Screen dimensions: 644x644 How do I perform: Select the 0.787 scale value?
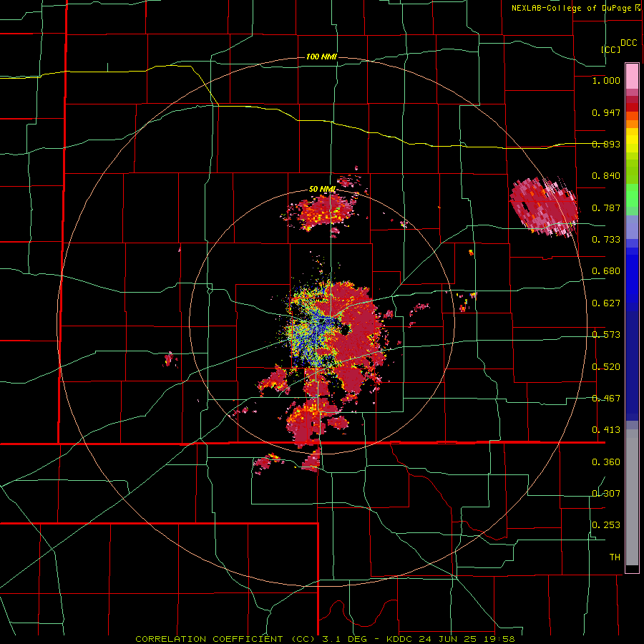(x=606, y=208)
